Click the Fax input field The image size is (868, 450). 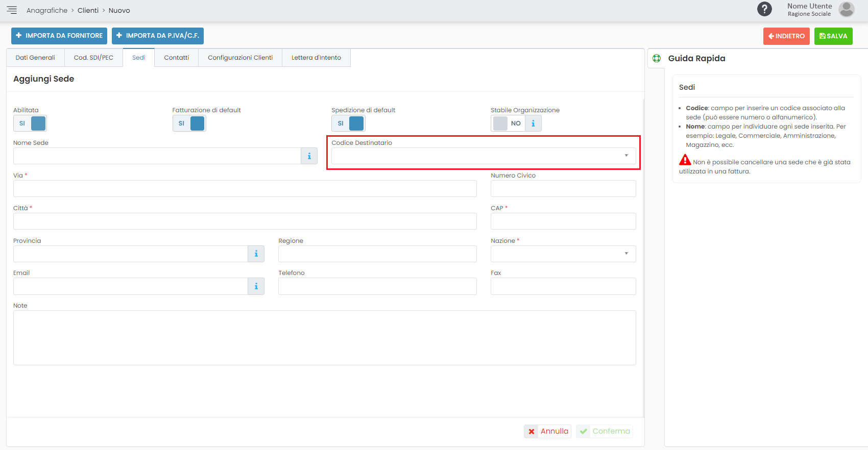(563, 286)
